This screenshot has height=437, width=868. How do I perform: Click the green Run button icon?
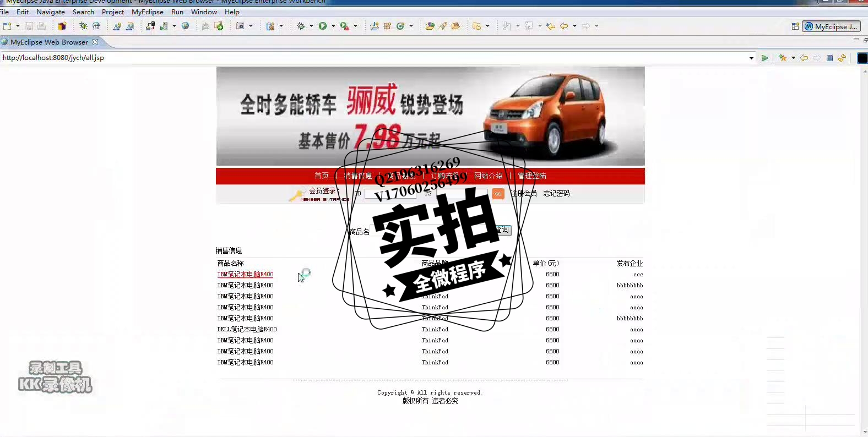pos(323,26)
